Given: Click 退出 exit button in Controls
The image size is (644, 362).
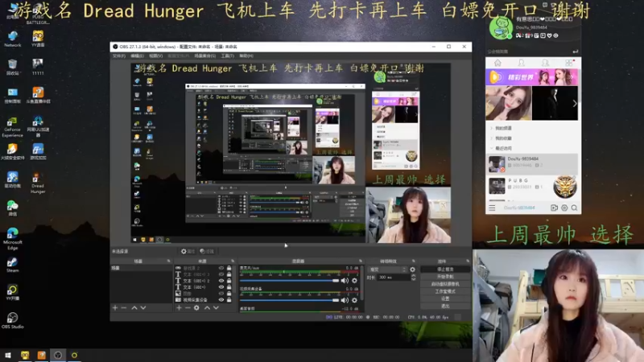Looking at the screenshot, I should tap(445, 306).
